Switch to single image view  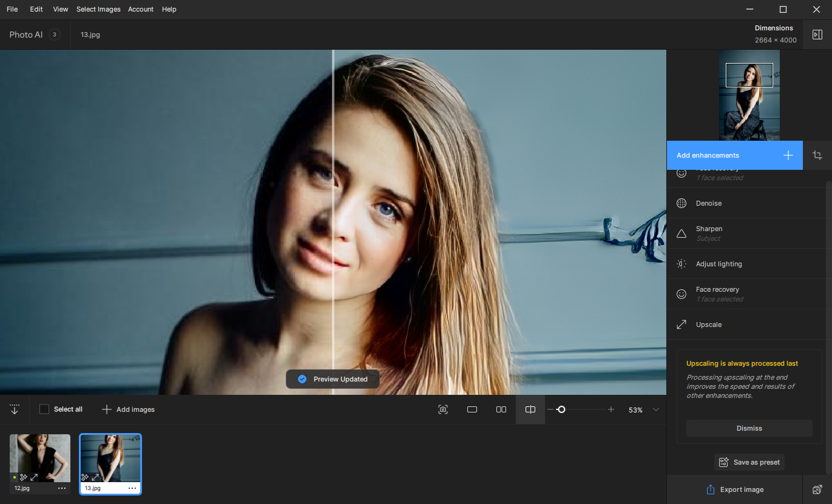click(x=472, y=409)
